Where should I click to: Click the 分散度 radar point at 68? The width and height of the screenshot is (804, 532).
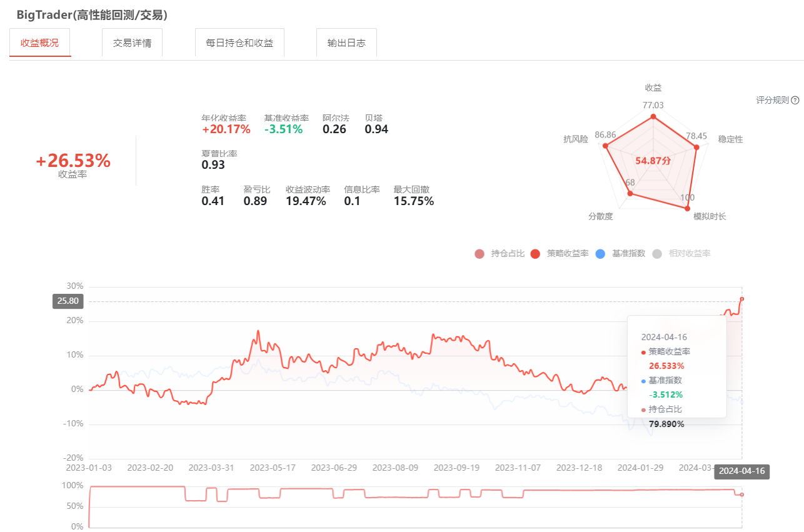(x=630, y=194)
